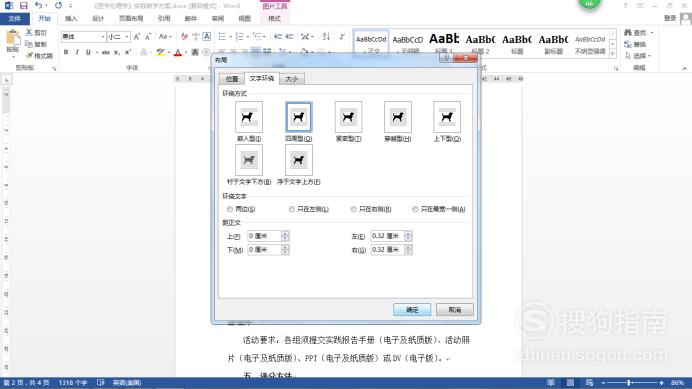Toggle strikethrough abc icon
The height and width of the screenshot is (389, 692).
click(x=106, y=52)
